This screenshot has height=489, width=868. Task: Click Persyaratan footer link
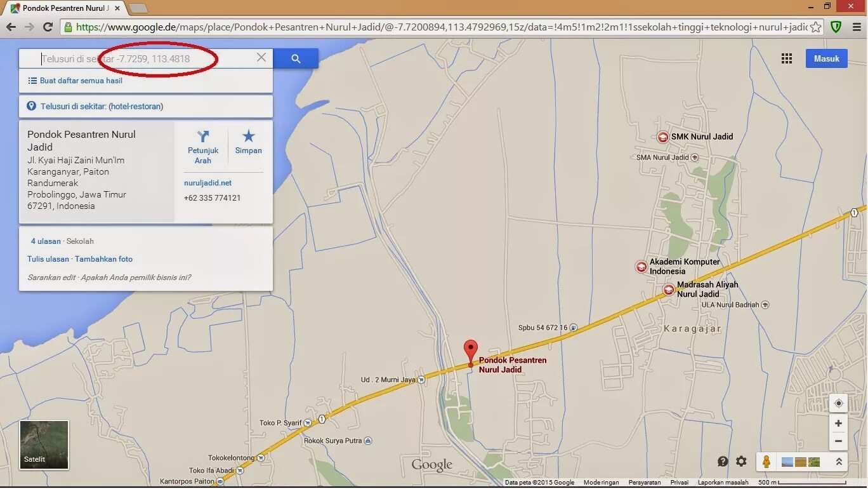point(645,483)
